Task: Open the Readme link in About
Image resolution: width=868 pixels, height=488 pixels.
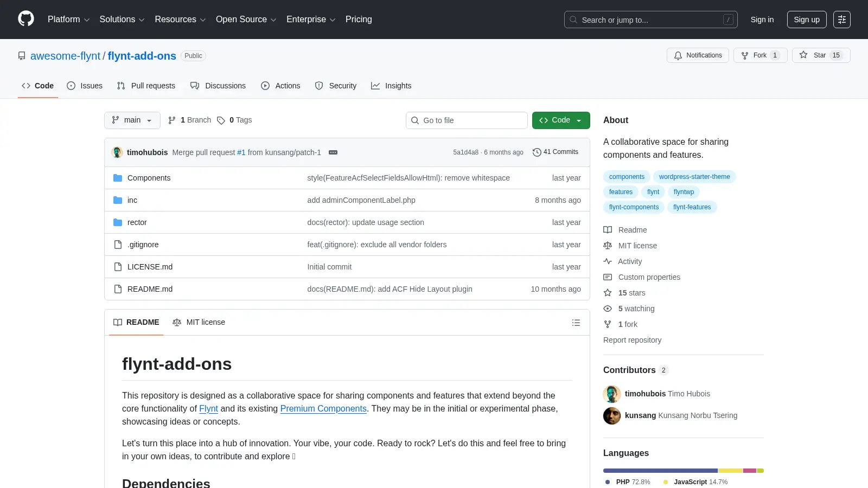Action: 626,230
